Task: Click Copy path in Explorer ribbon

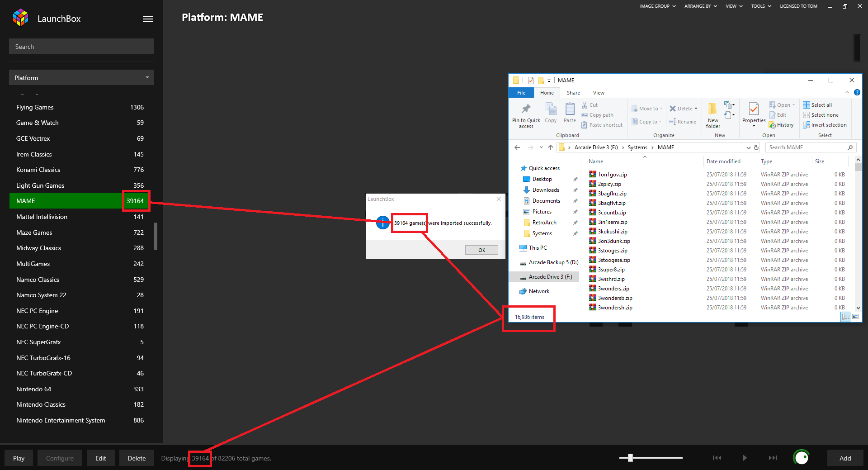Action: pyautogui.click(x=597, y=115)
